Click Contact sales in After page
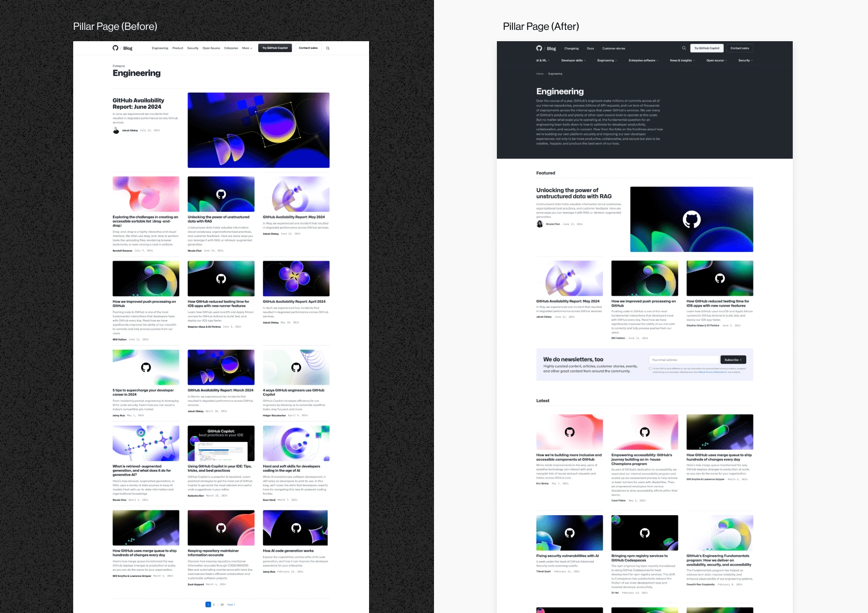This screenshot has width=868, height=613. click(740, 48)
